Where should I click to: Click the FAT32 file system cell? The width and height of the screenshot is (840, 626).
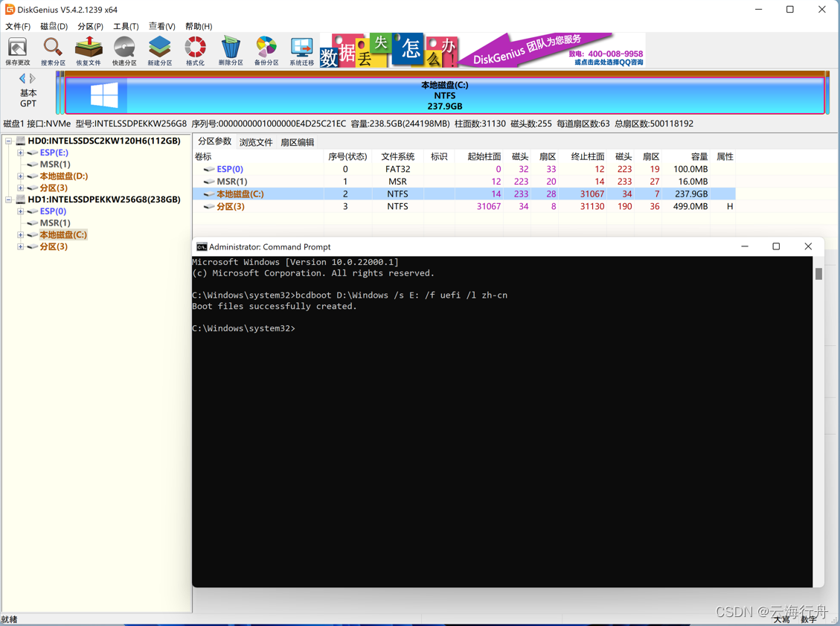[x=397, y=169]
